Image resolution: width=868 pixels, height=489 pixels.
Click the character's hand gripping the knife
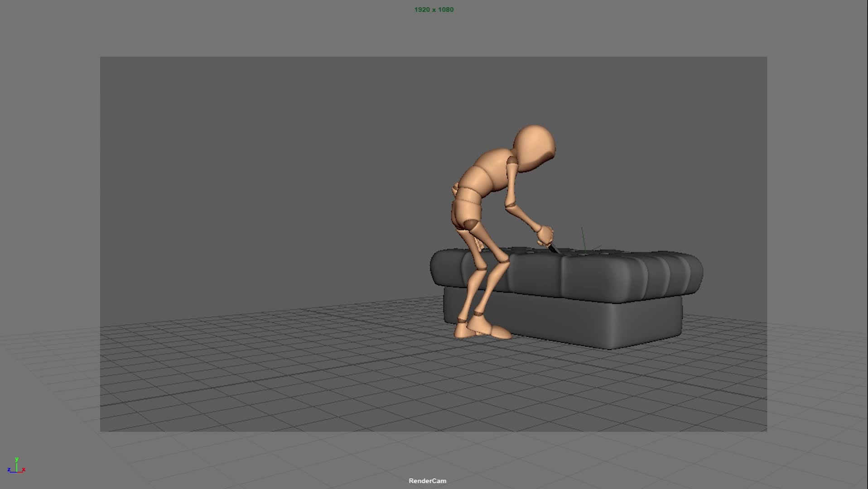545,235
